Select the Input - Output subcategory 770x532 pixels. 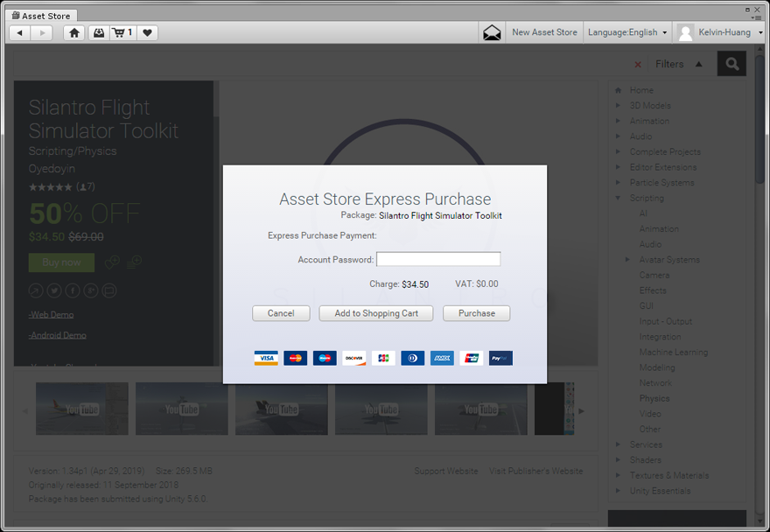click(x=665, y=321)
